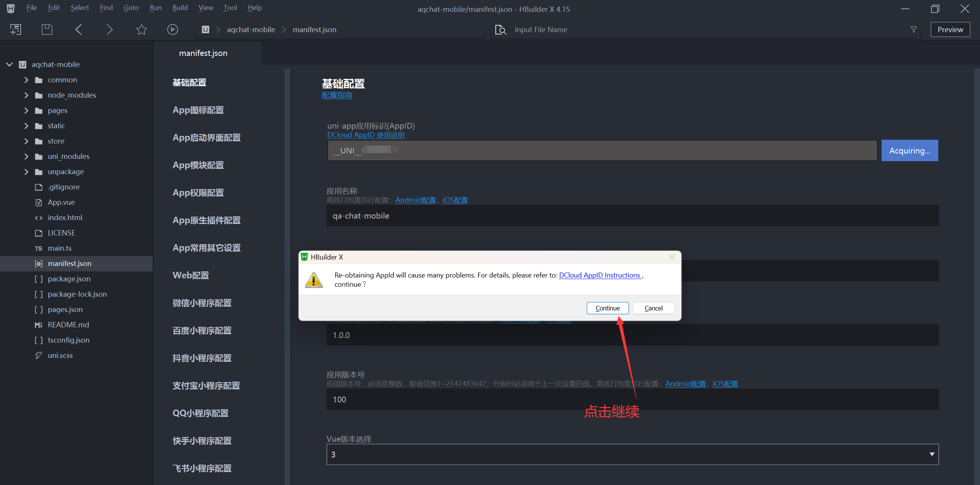Click the iOS配置 link under 应用版本号
This screenshot has height=485, width=980.
click(725, 384)
